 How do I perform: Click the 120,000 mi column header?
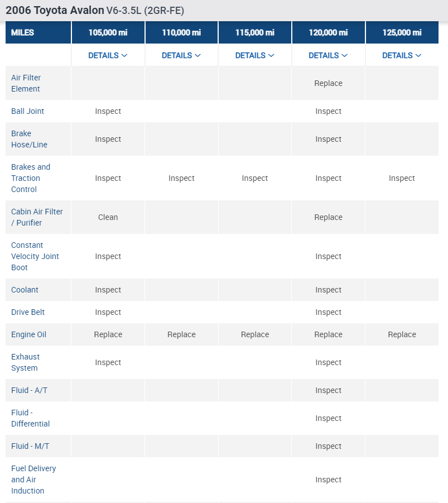tap(328, 32)
